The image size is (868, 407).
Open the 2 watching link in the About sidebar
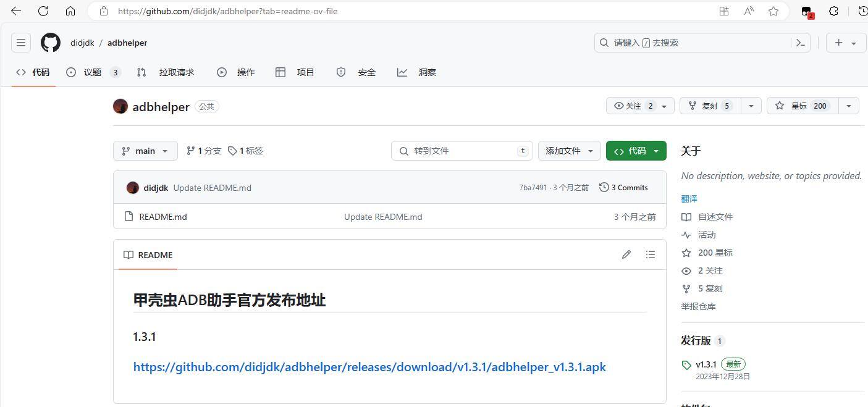click(x=702, y=271)
